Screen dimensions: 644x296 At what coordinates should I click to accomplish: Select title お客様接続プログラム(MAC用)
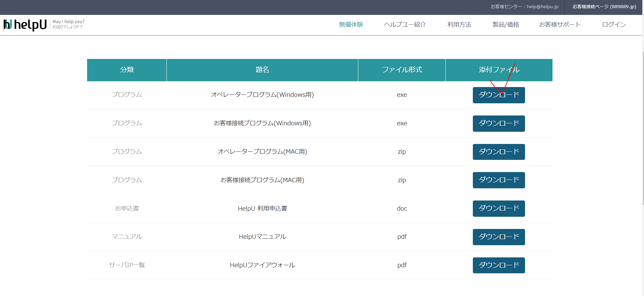(262, 180)
